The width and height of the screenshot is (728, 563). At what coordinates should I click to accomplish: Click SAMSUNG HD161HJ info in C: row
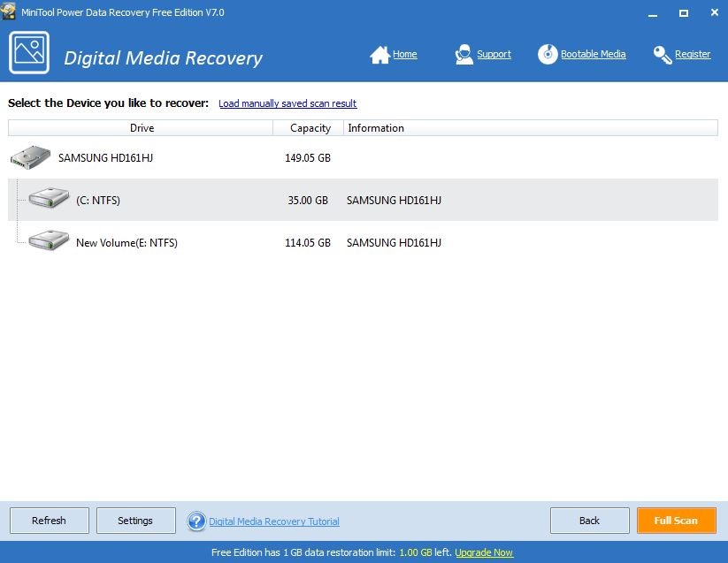coord(394,200)
